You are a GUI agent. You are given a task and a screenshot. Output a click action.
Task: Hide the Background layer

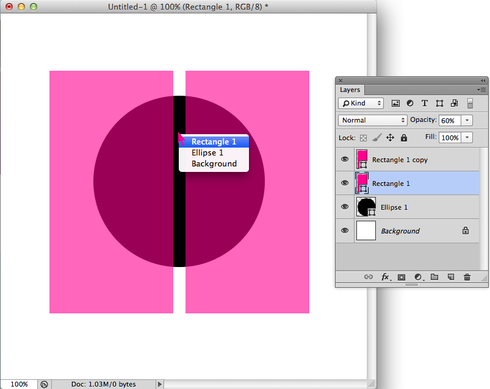tap(345, 230)
